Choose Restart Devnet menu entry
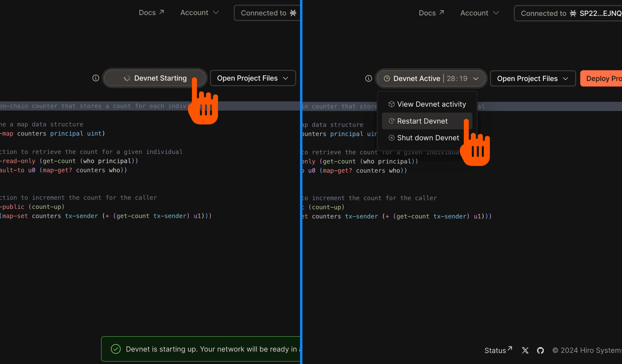Viewport: 622px width, 364px height. coord(427,121)
